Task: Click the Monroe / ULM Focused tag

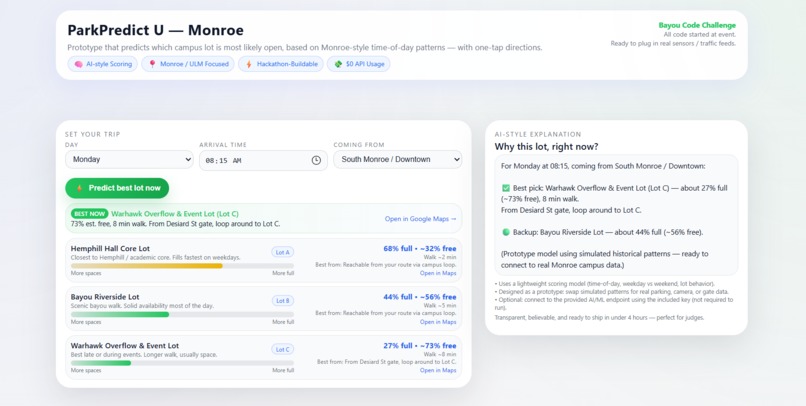Action: (188, 64)
